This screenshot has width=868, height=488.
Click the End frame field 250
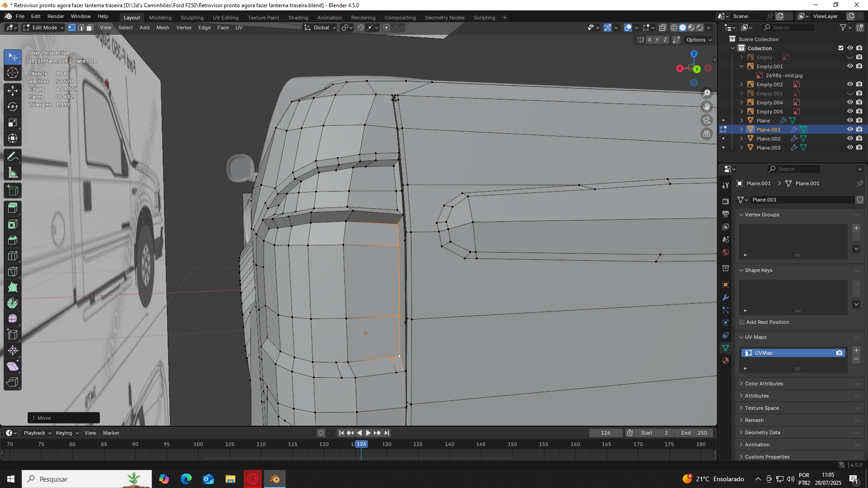coord(694,433)
